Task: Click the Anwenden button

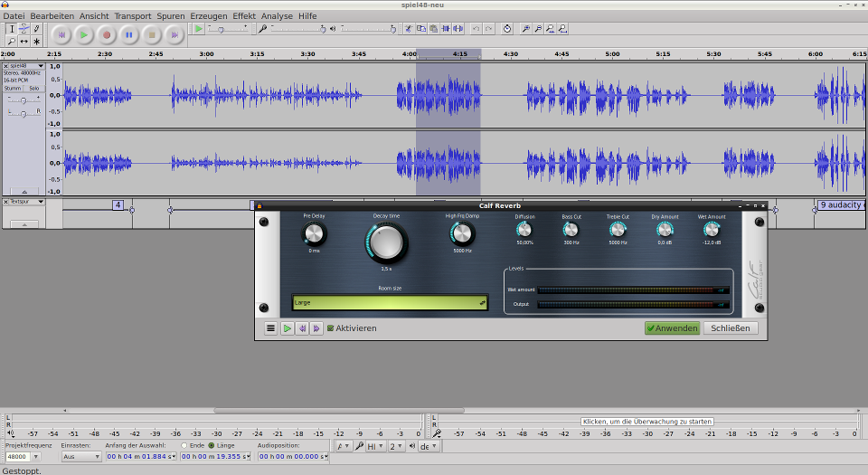Action: tap(672, 328)
